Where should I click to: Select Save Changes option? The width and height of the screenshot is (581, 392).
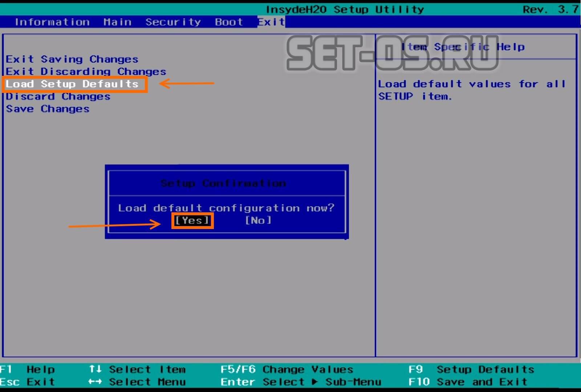(48, 109)
